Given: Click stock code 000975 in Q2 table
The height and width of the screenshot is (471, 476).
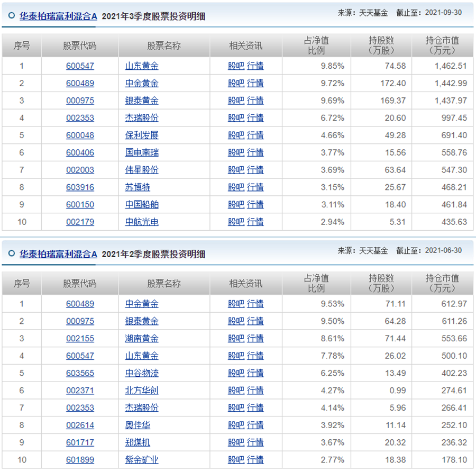Looking at the screenshot, I should [80, 321].
